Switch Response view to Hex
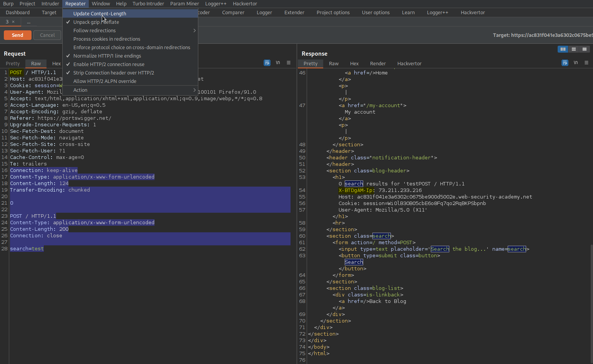The height and width of the screenshot is (364, 593). point(354,63)
